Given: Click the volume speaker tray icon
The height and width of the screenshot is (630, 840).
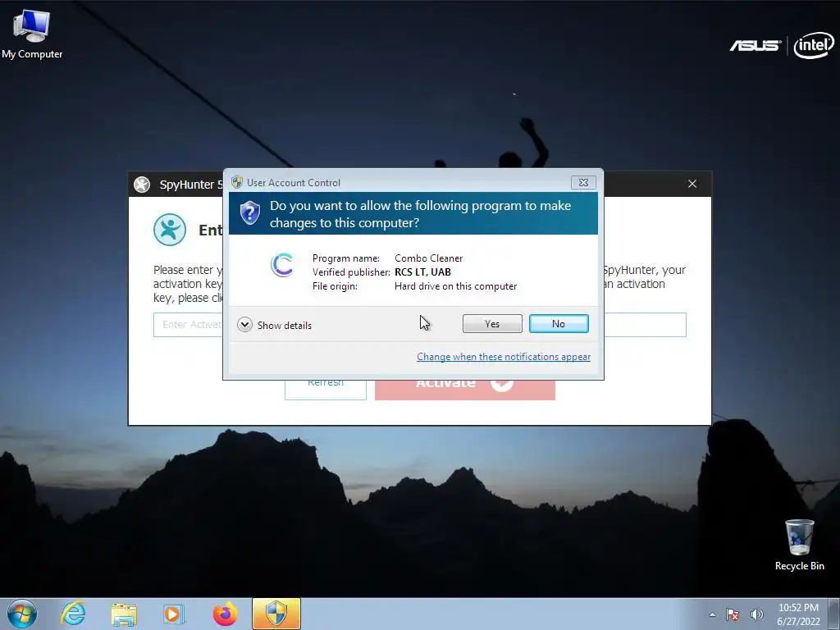Looking at the screenshot, I should pos(756,614).
